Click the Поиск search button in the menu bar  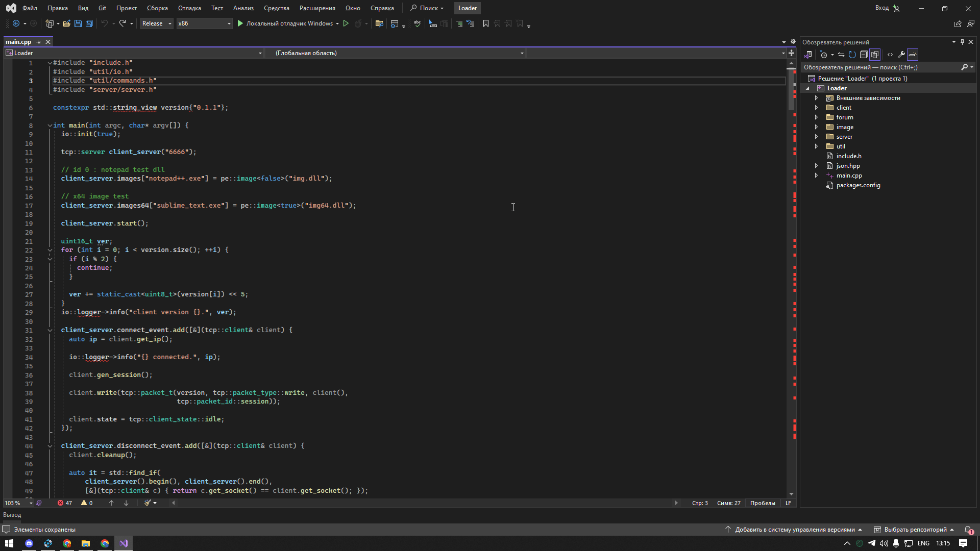(427, 8)
